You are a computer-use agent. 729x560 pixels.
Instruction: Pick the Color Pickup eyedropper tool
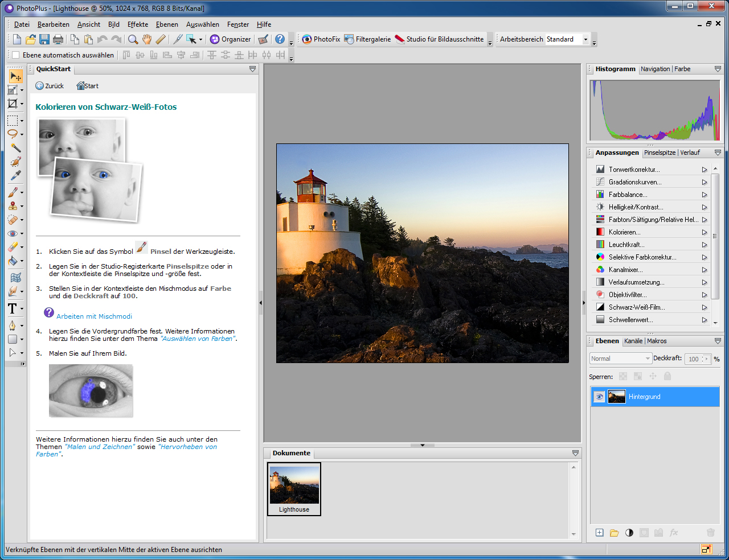coord(15,175)
